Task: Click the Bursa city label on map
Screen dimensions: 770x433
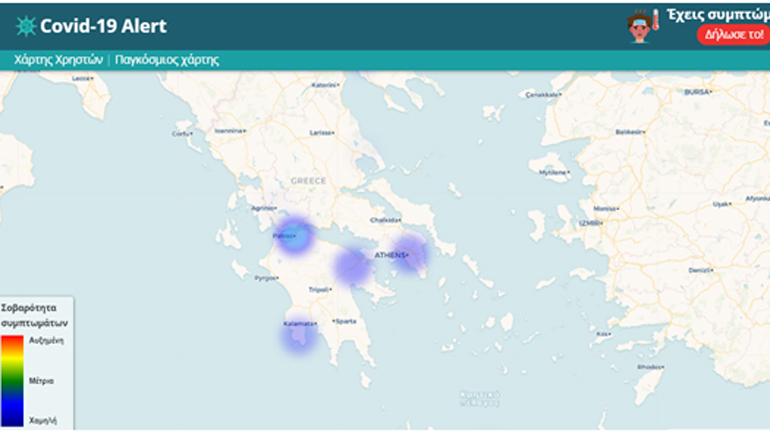Action: (x=696, y=91)
